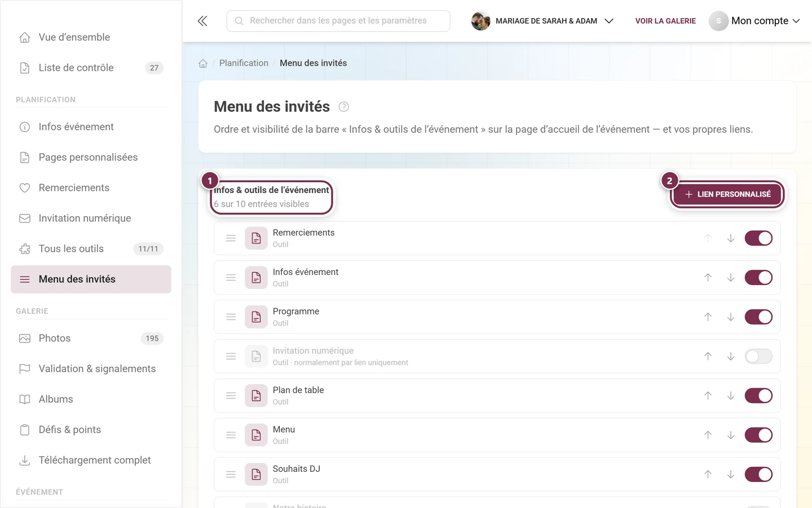Screen dimensions: 812x508
Task: Grab the drag handle for Remerciements row
Action: [231, 238]
